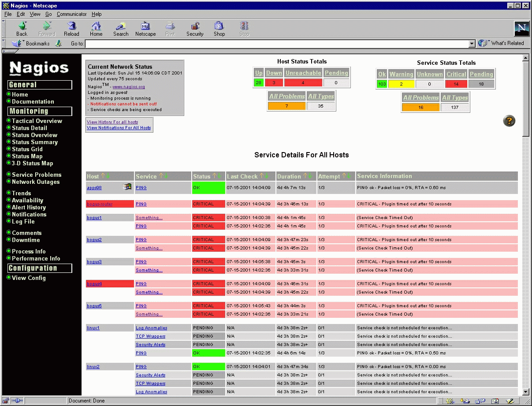Viewport: 532px width, 406px height.
Task: Open the bogus-router host link
Action: coord(100,204)
